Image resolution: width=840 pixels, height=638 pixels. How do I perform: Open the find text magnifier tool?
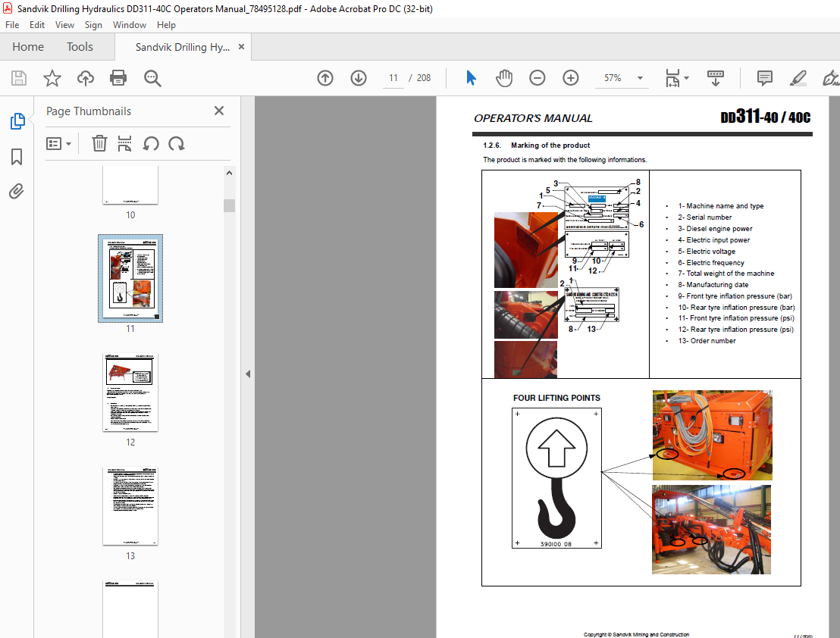[152, 78]
